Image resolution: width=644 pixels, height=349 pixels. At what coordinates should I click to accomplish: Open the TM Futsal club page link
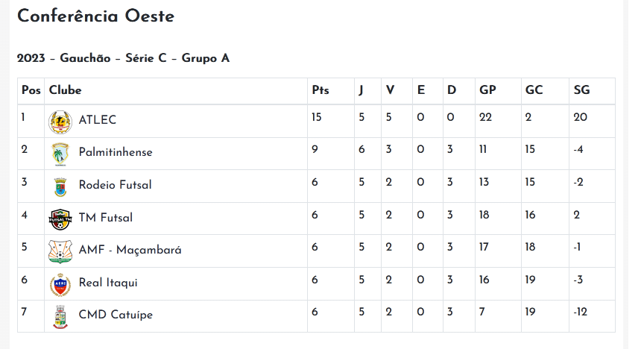click(106, 217)
